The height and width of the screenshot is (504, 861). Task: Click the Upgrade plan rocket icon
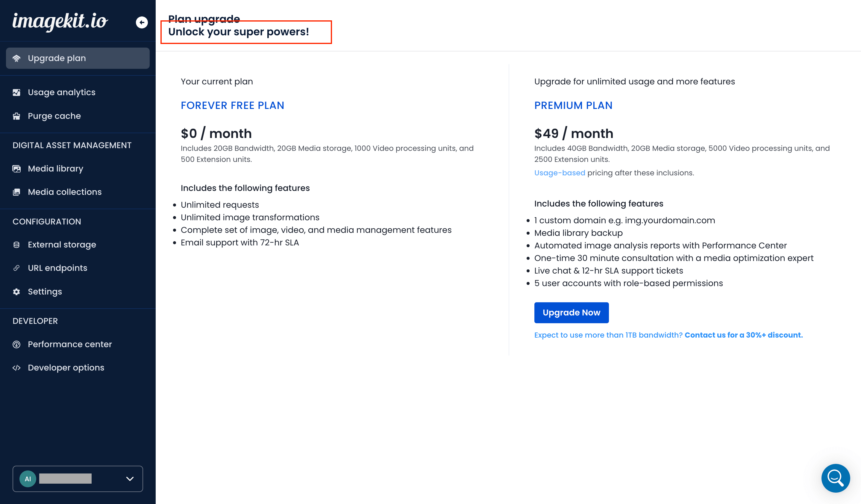coord(16,58)
